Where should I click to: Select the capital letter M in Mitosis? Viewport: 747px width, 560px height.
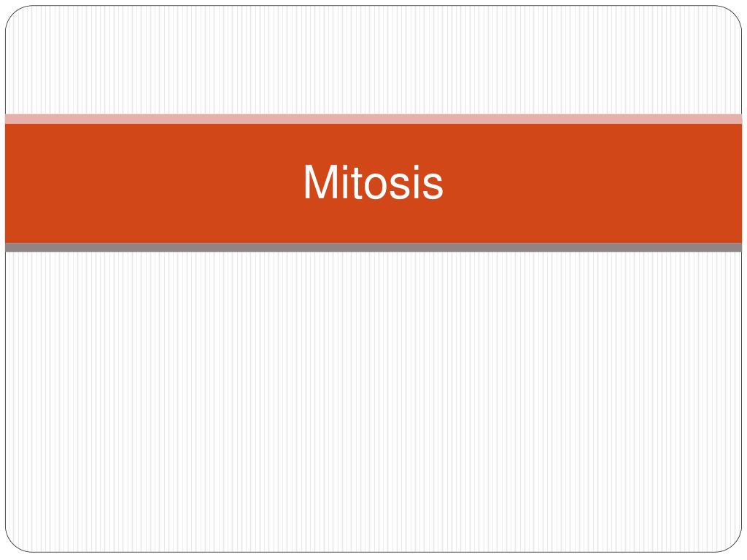pos(320,182)
